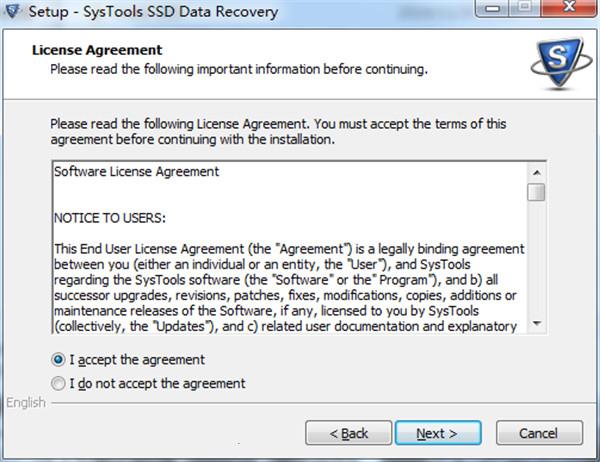Click the license scrollbar up arrow
This screenshot has width=600, height=462.
[536, 173]
